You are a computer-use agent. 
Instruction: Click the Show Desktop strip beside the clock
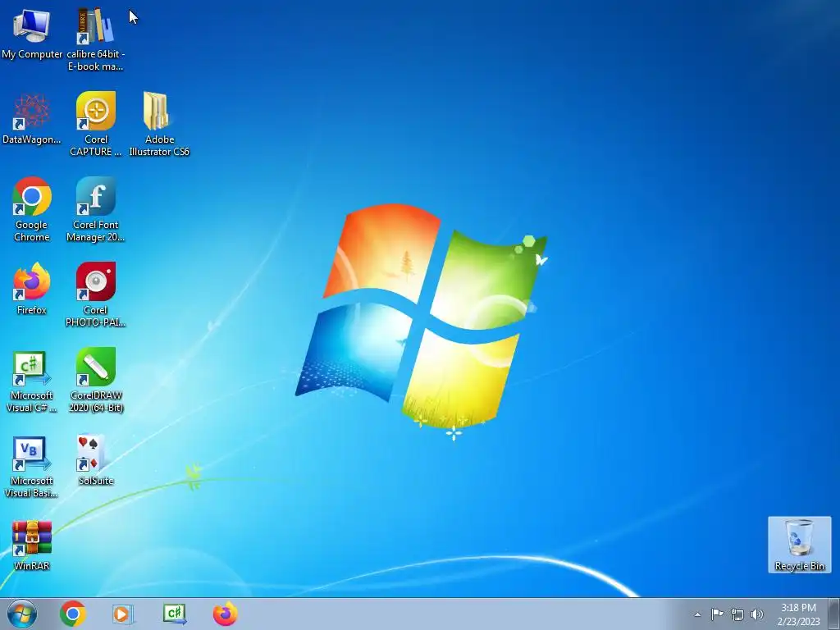[x=834, y=614]
